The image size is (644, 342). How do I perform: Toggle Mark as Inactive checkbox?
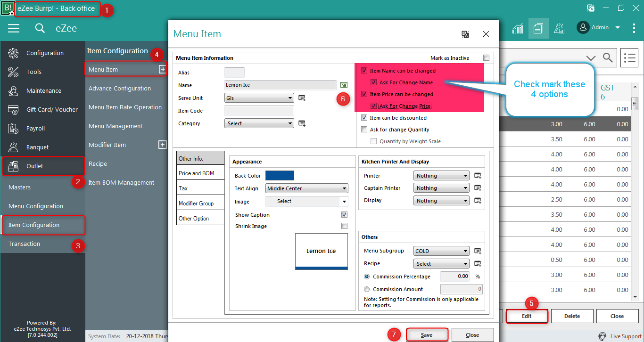click(x=486, y=58)
